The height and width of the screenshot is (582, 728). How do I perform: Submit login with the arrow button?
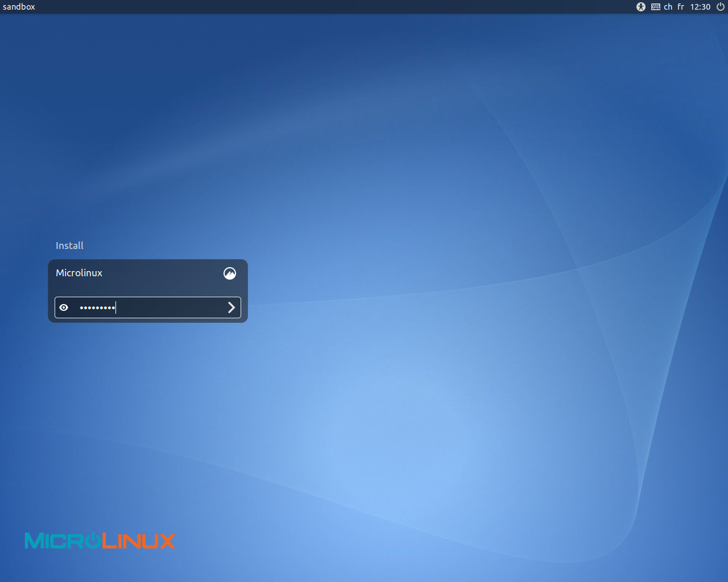click(231, 307)
